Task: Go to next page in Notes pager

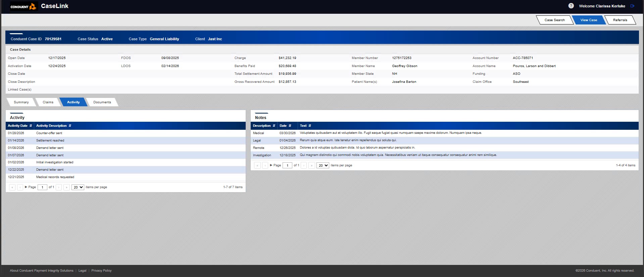Action: [304, 165]
